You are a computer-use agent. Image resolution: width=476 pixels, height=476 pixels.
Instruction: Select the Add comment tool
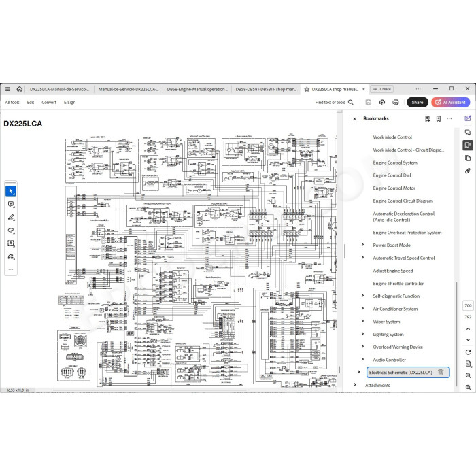click(x=11, y=204)
